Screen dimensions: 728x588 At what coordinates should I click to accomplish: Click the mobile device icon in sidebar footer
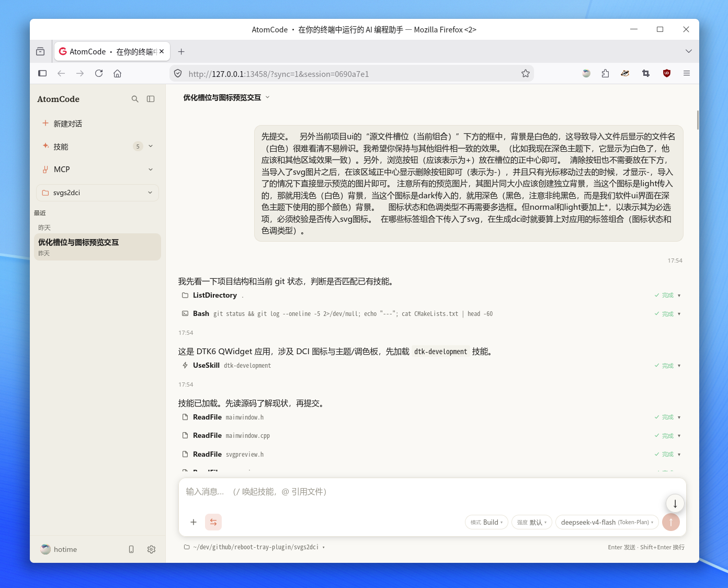[x=131, y=549]
